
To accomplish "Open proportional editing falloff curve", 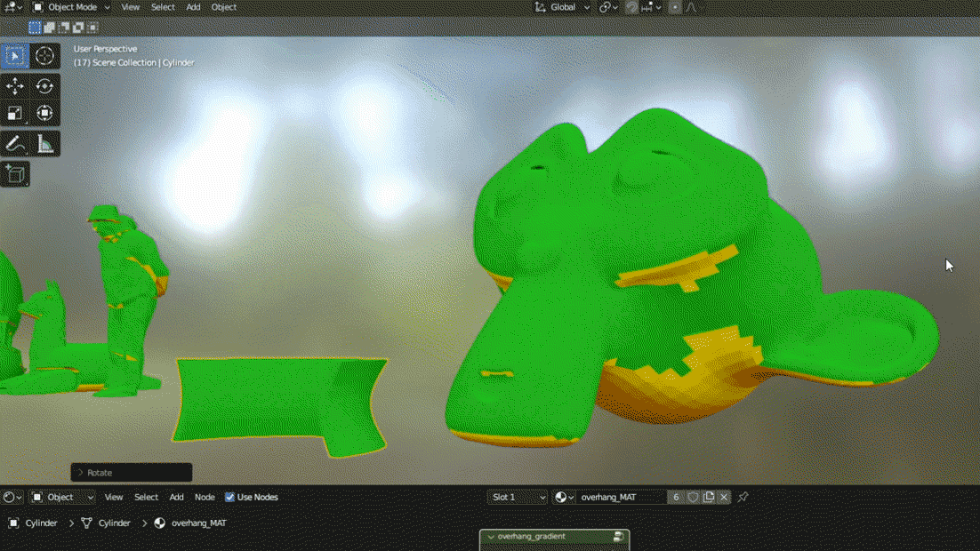I will pyautogui.click(x=691, y=7).
